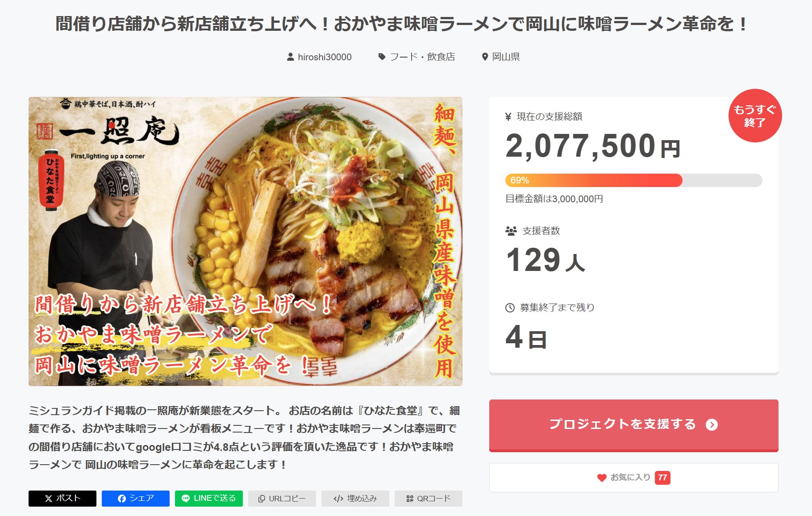The width and height of the screenshot is (812, 516).
Task: Copy the link with URLコピー
Action: tap(282, 499)
